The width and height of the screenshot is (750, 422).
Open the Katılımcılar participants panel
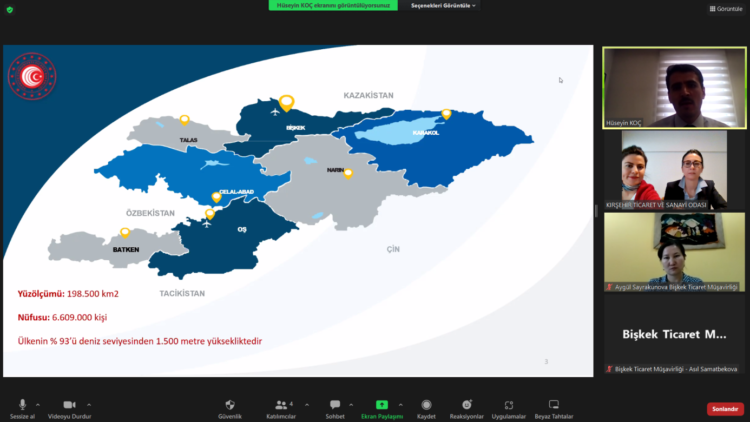[x=281, y=410]
